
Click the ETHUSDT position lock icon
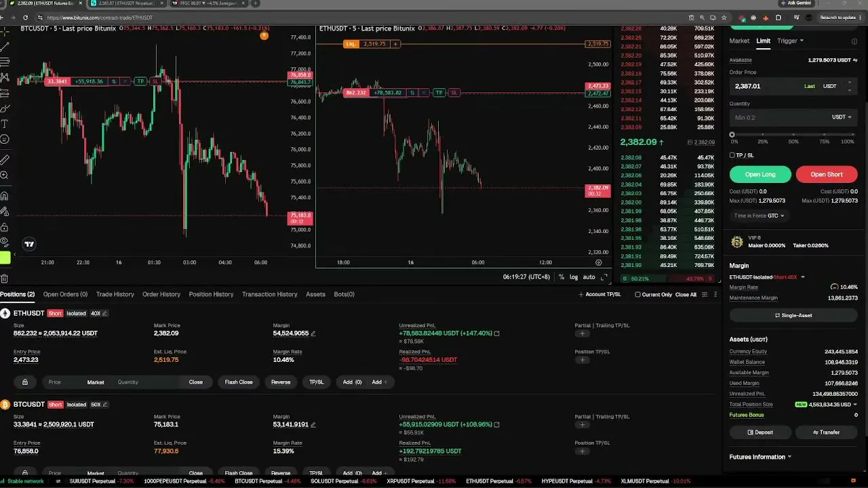coord(25,382)
